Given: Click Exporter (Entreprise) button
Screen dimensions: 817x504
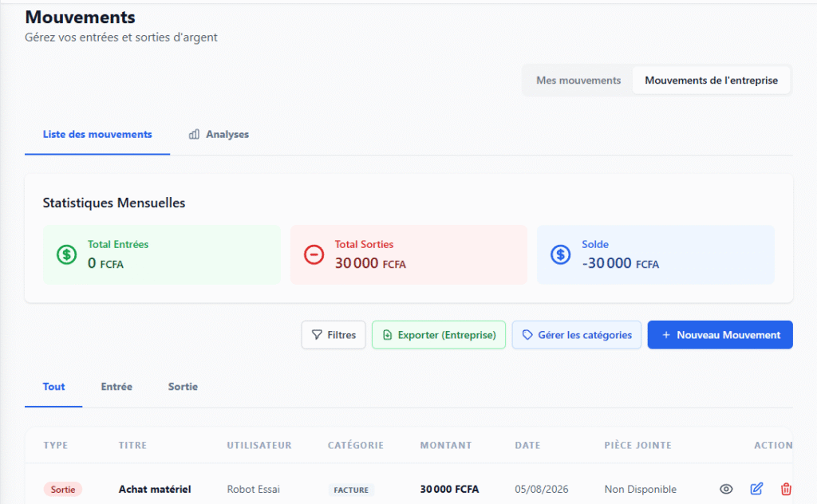Looking at the screenshot, I should coord(439,335).
